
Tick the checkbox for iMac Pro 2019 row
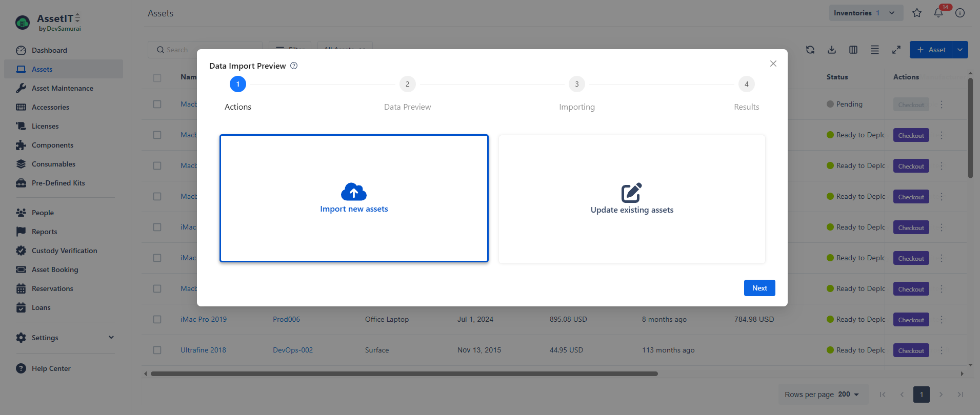[157, 319]
